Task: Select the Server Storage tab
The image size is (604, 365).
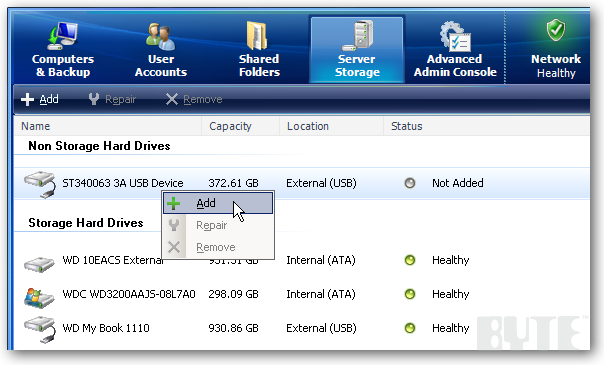Action: click(x=357, y=50)
